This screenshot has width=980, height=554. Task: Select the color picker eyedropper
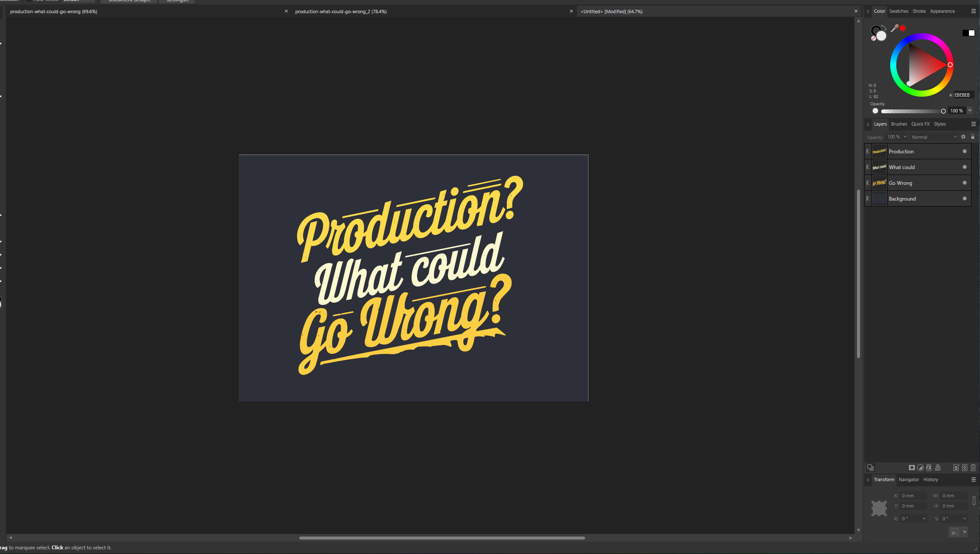pos(894,29)
